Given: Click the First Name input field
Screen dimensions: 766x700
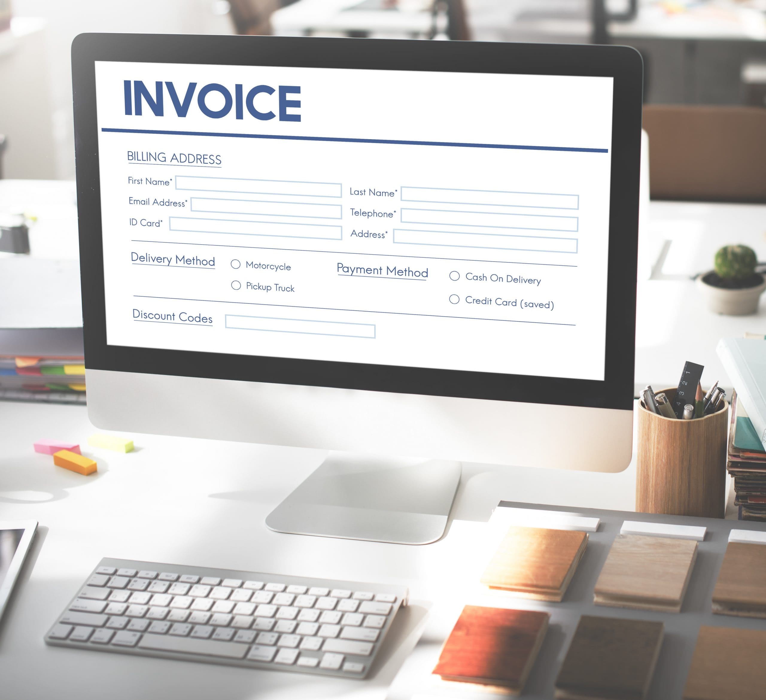Looking at the screenshot, I should click(260, 183).
